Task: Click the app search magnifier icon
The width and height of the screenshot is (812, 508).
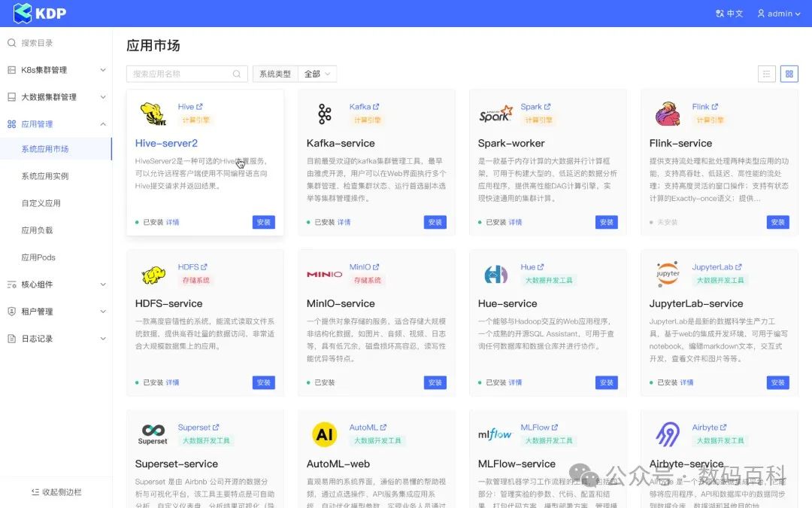Action: coord(237,74)
